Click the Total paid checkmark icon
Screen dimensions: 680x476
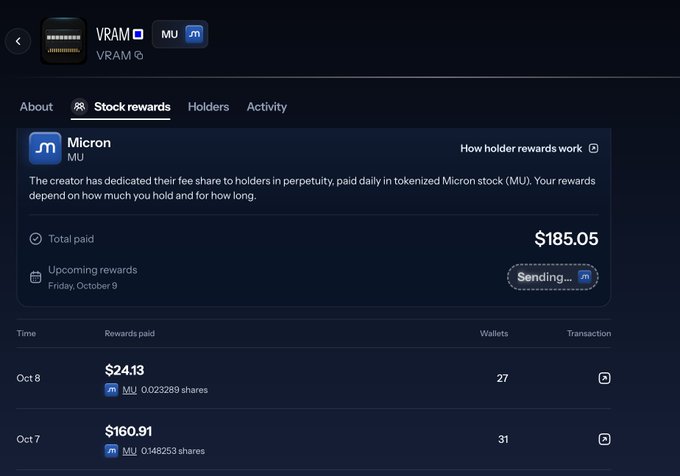[36, 239]
